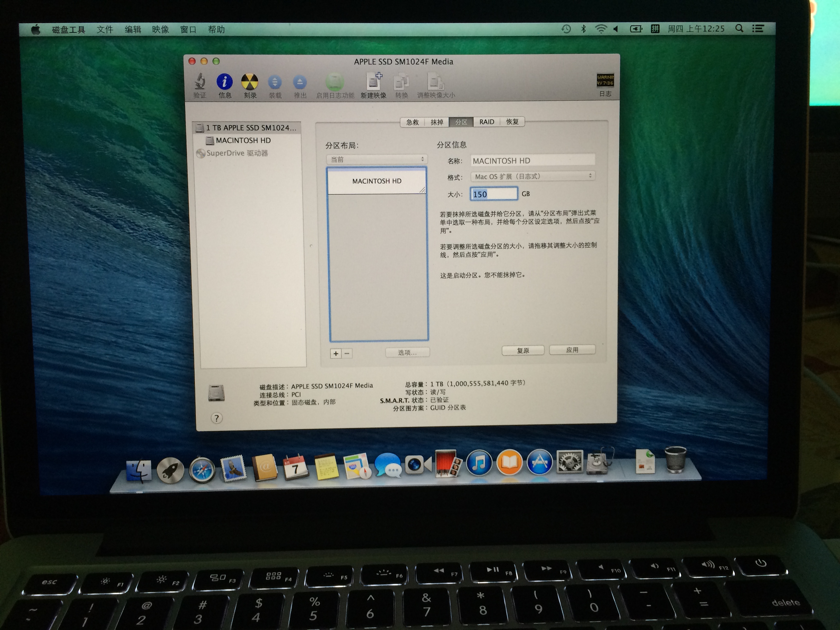Image resolution: width=840 pixels, height=630 pixels.
Task: Click the 复原 (Revert) button
Action: tap(523, 351)
